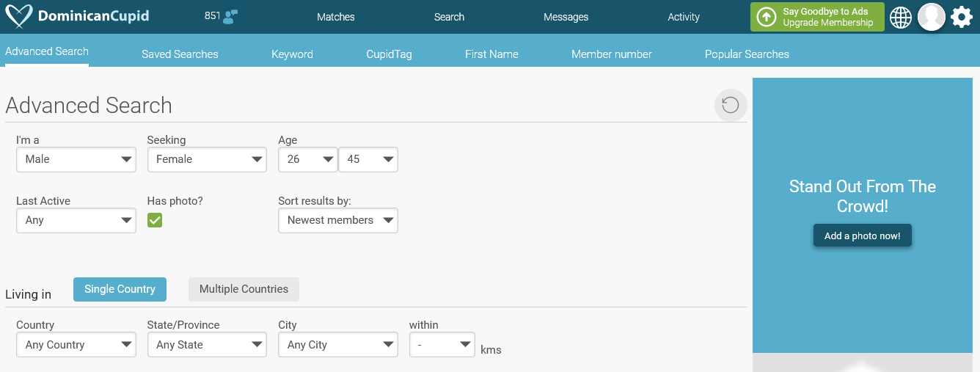This screenshot has height=372, width=980.
Task: Open the settings gear icon
Action: [x=962, y=17]
